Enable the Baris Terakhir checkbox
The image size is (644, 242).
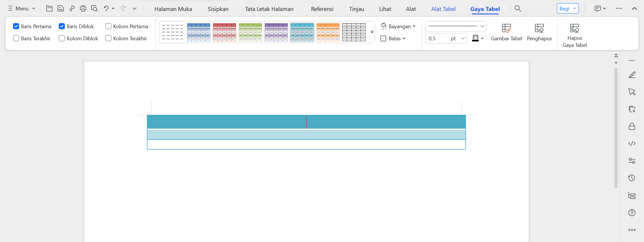16,38
